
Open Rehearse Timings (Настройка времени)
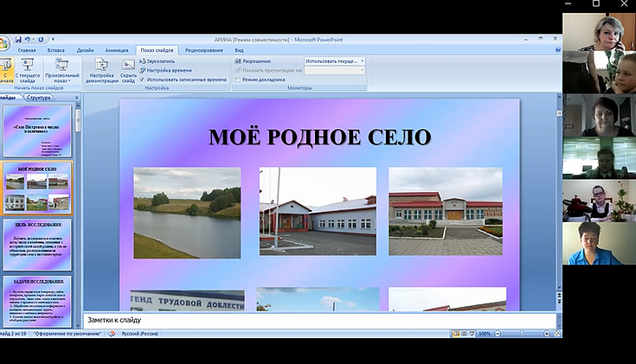[x=166, y=70]
